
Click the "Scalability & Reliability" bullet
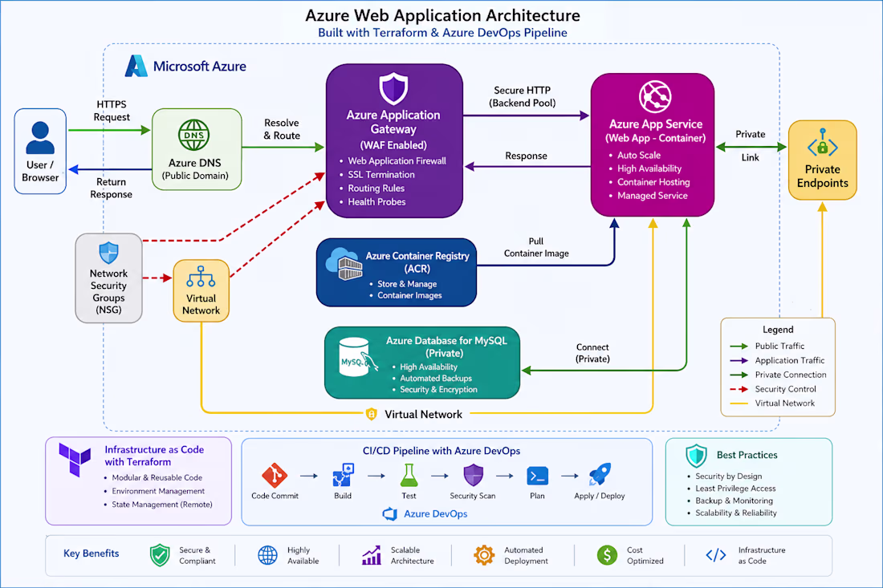point(736,513)
